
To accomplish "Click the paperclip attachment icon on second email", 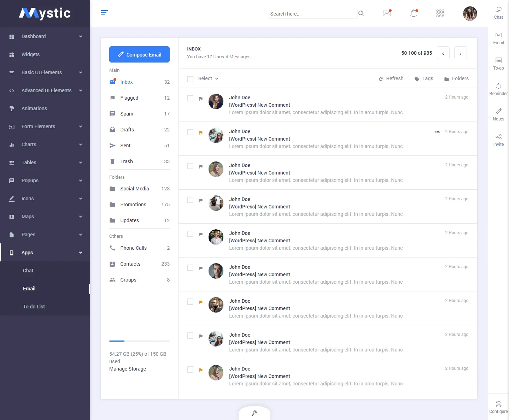I will pos(438,132).
